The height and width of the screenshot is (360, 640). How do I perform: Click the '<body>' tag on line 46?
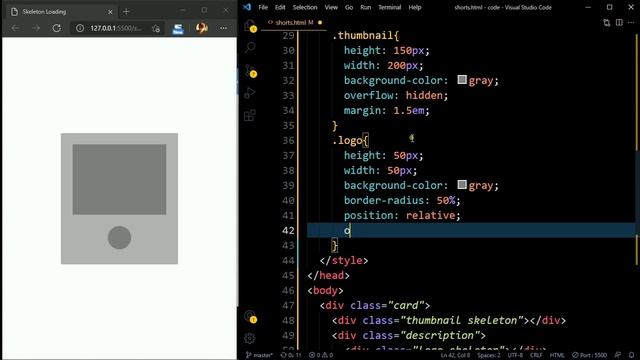[325, 291]
